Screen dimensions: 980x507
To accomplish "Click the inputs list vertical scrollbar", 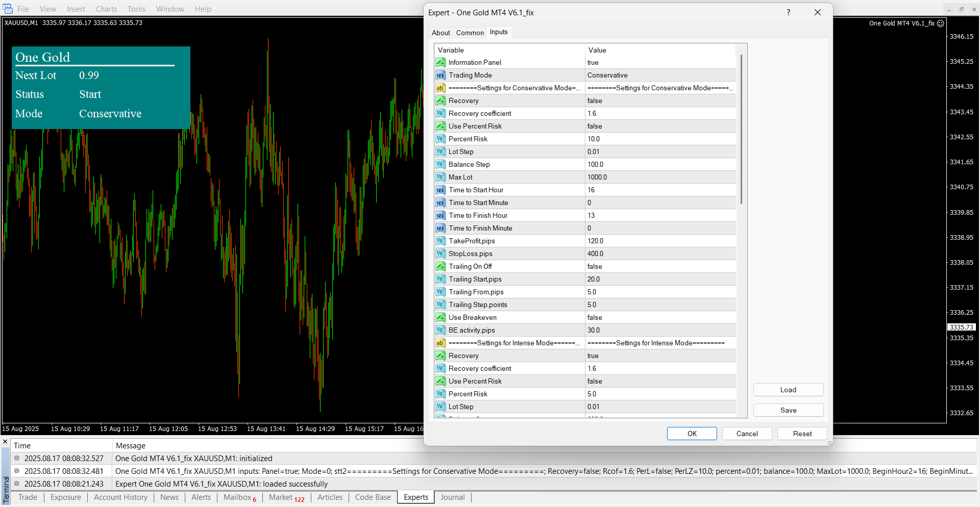I will (x=741, y=130).
